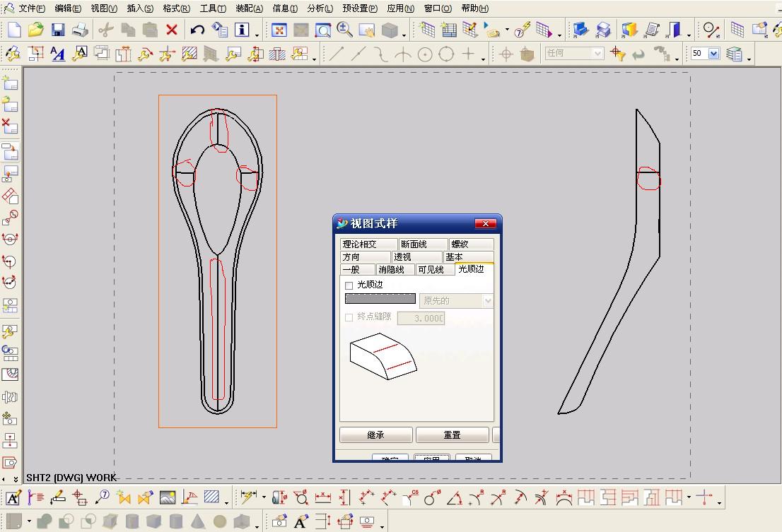Expand the dimension type dropdown next to the lightning icon
Screen dimensions: 782x532
tap(264, 497)
